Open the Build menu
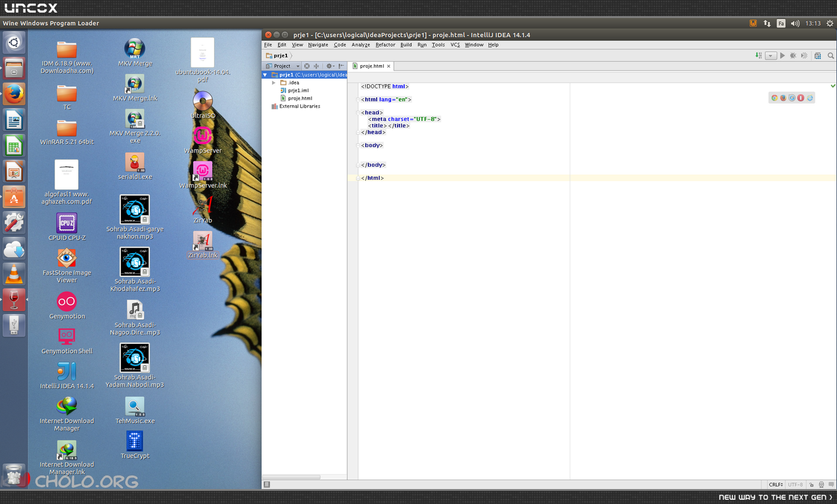 pos(406,45)
